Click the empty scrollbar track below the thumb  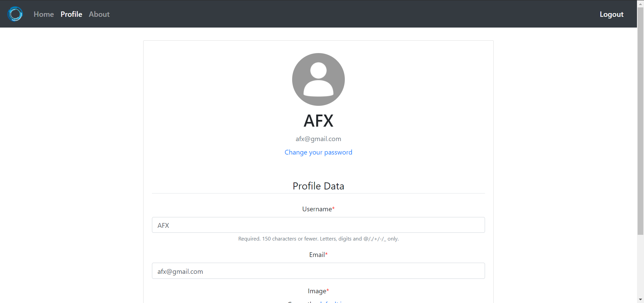[x=640, y=265]
